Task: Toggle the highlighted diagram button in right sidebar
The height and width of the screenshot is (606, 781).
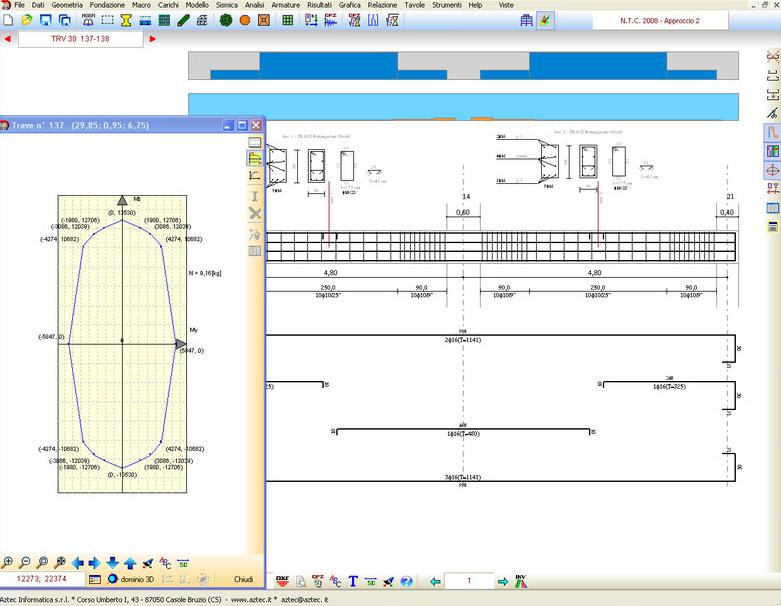Action: 772,132
